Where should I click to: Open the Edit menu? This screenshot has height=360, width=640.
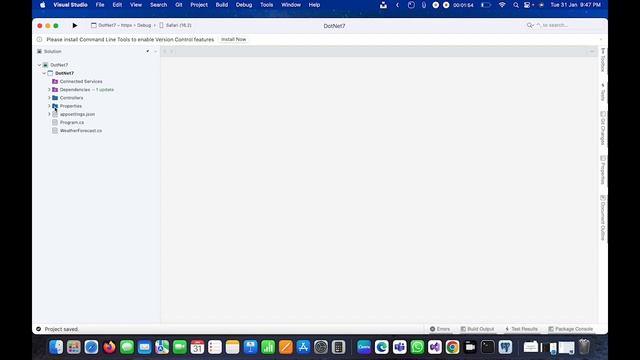coord(117,5)
